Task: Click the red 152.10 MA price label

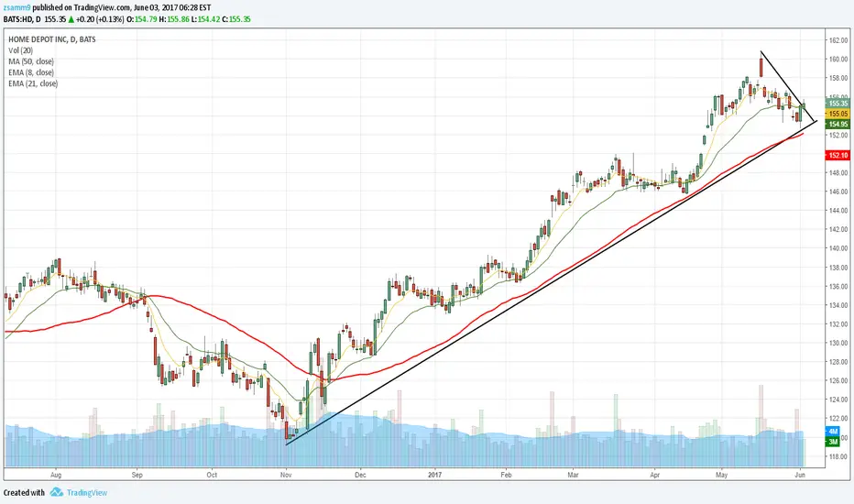Action: pyautogui.click(x=838, y=155)
